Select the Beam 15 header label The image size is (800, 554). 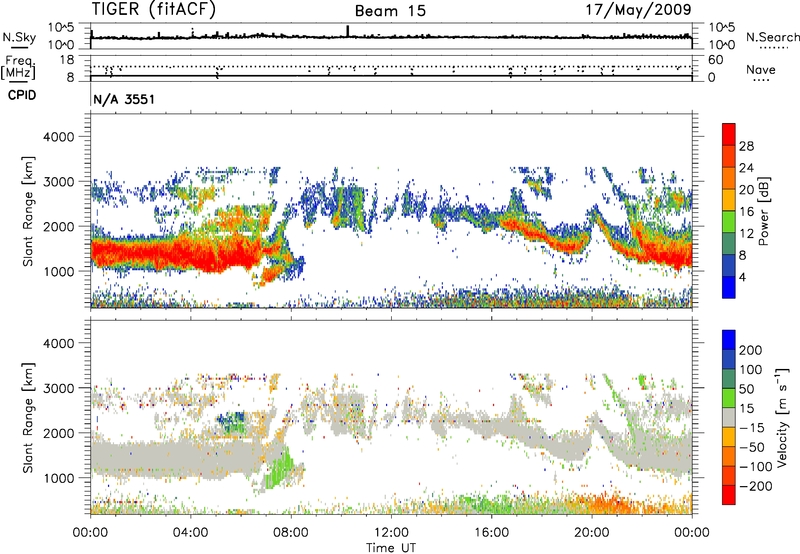(x=390, y=11)
